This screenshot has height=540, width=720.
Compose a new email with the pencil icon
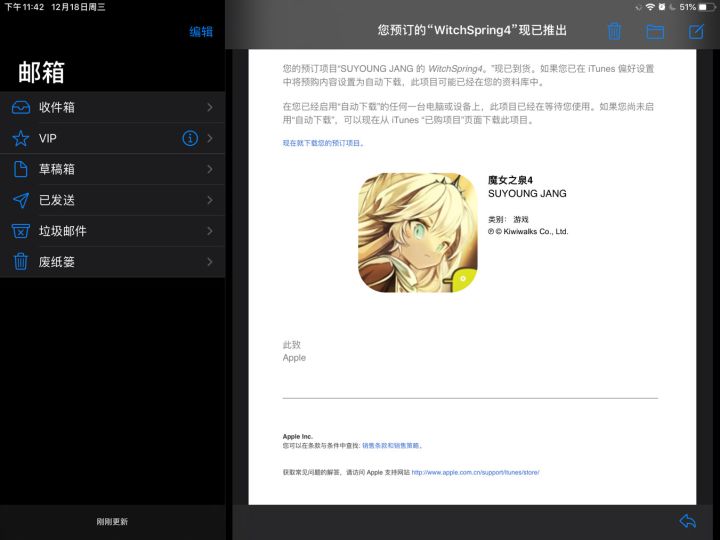click(x=696, y=31)
